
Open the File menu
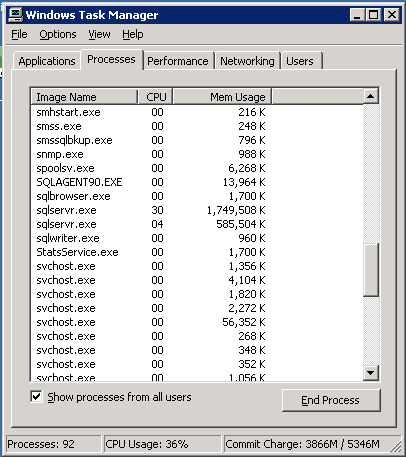[x=19, y=34]
